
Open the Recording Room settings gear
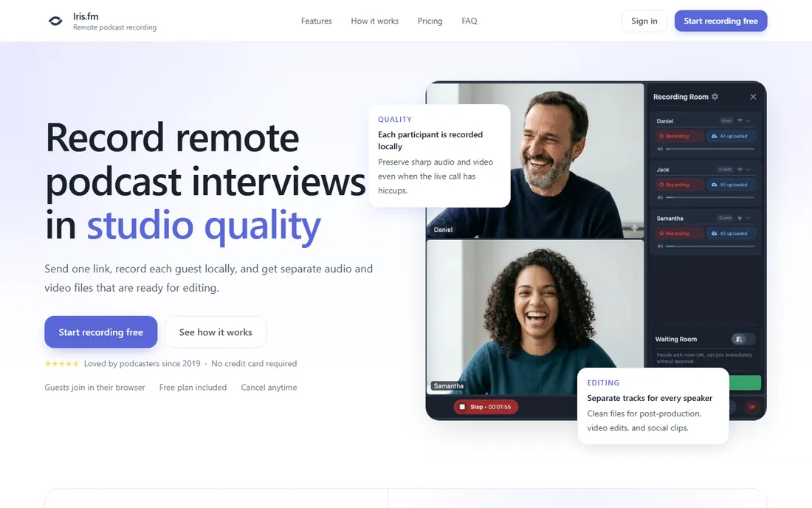point(715,97)
